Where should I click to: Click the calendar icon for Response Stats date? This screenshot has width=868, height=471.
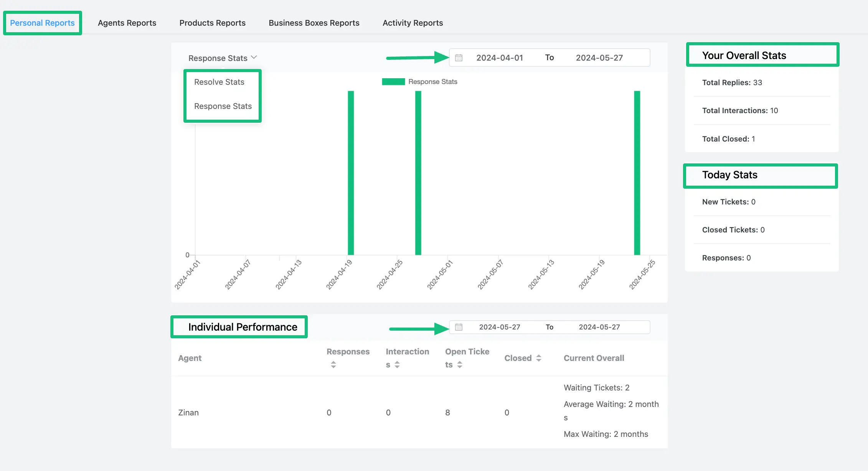pos(459,58)
